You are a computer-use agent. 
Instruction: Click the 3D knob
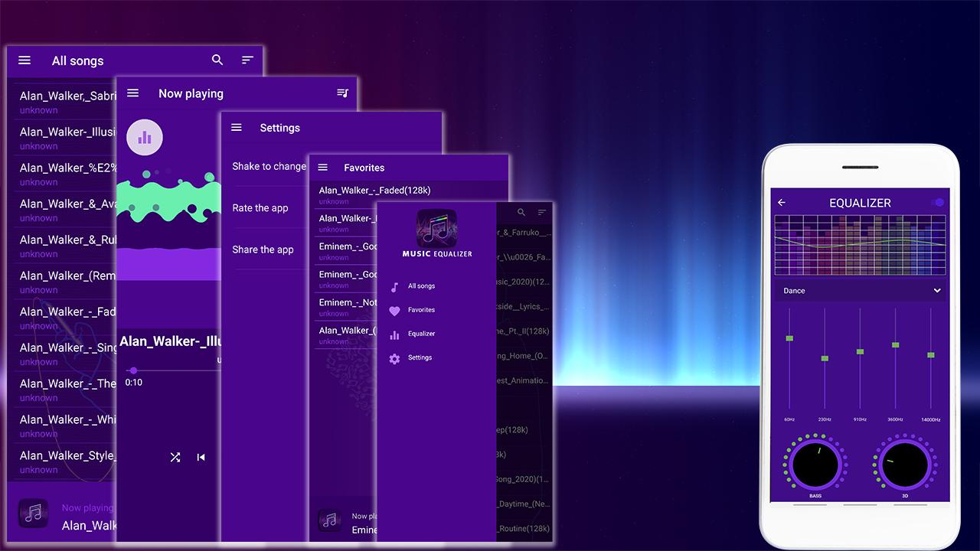(x=904, y=464)
